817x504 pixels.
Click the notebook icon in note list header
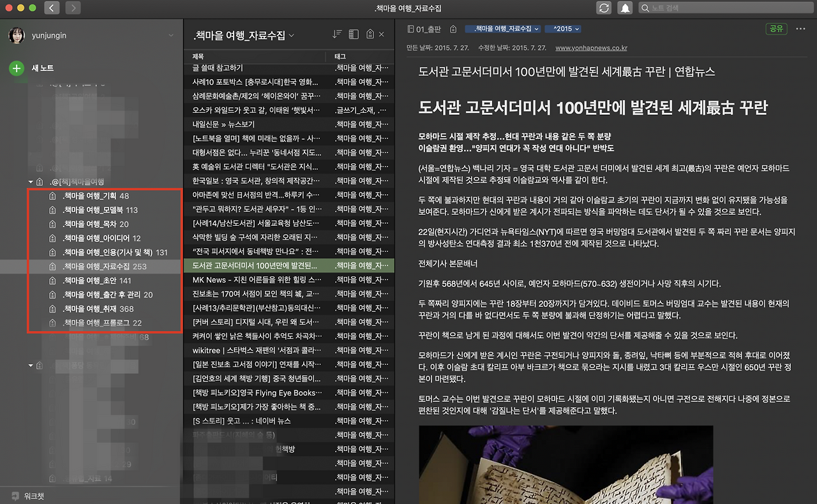370,34
